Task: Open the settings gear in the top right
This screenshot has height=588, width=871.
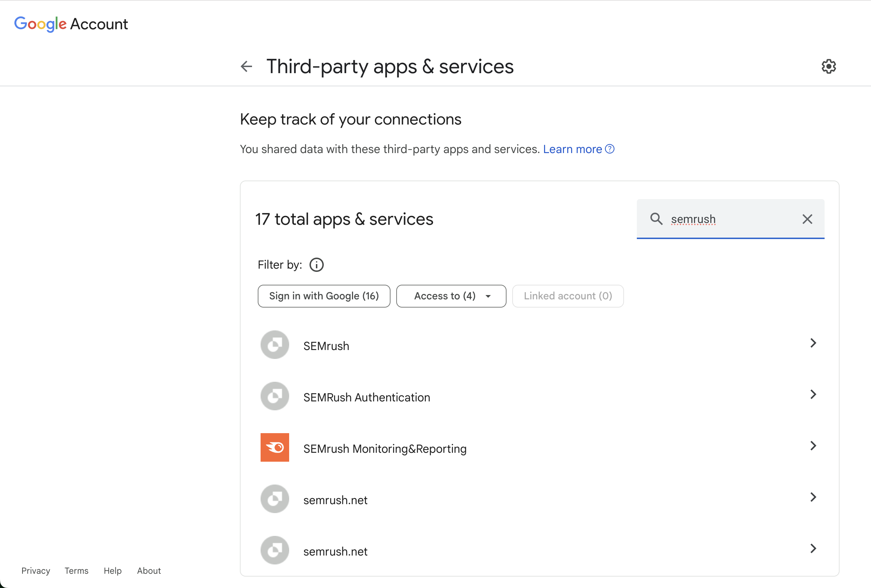Action: (x=829, y=66)
